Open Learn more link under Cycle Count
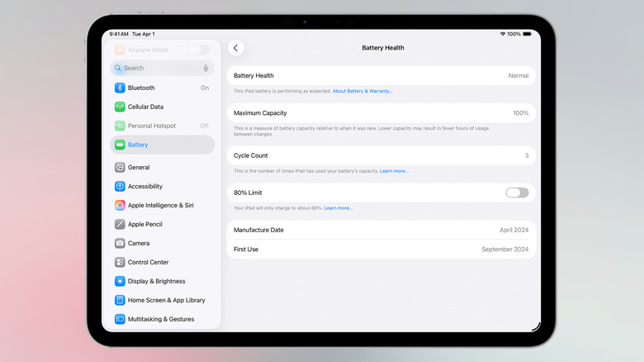Image resolution: width=644 pixels, height=362 pixels. [x=394, y=171]
